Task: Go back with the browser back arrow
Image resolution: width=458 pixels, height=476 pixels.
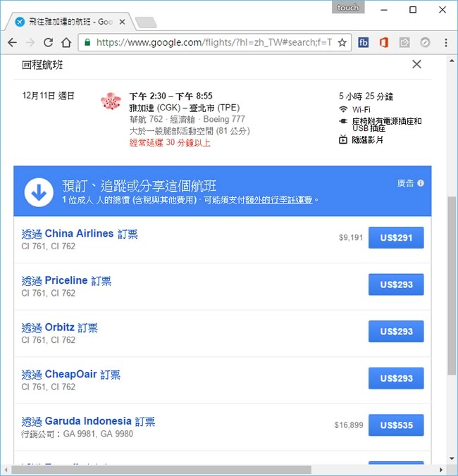Action: (x=12, y=42)
